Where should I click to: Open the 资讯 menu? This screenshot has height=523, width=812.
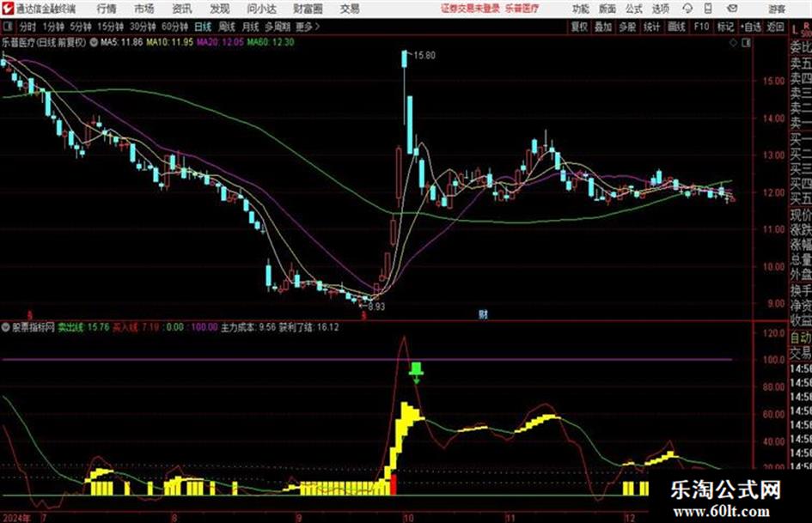182,9
